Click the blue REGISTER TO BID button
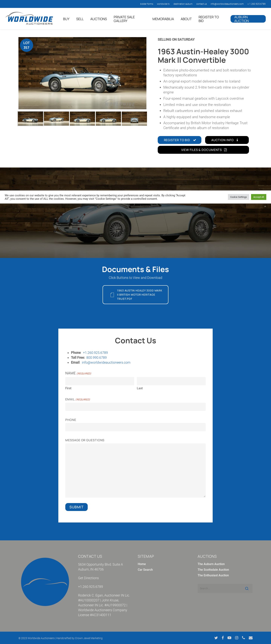This screenshot has width=271, height=644. point(179,140)
